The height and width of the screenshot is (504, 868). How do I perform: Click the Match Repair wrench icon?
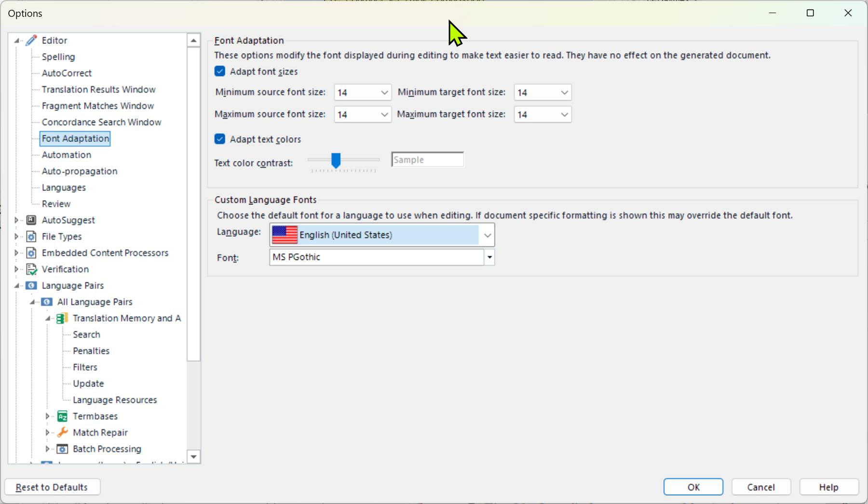point(62,433)
